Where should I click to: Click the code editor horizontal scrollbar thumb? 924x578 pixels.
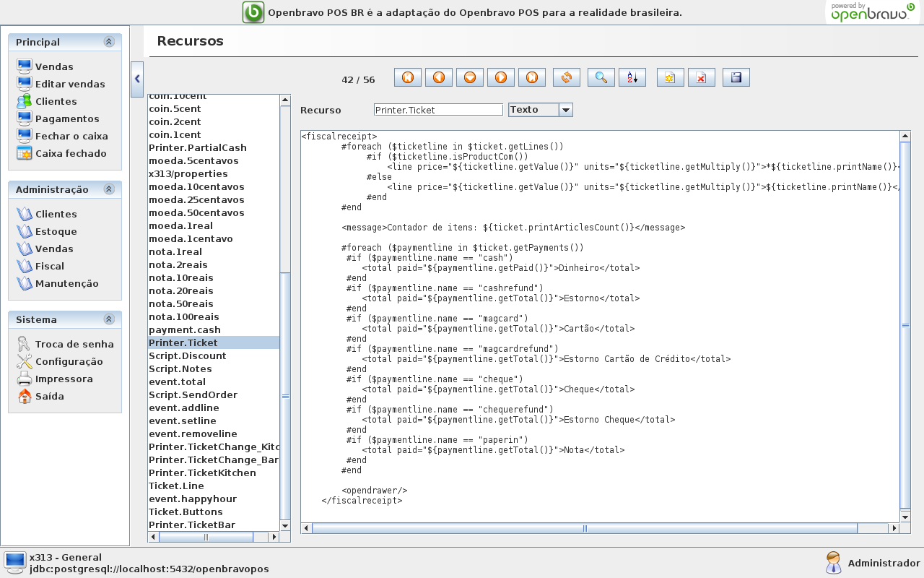[585, 528]
